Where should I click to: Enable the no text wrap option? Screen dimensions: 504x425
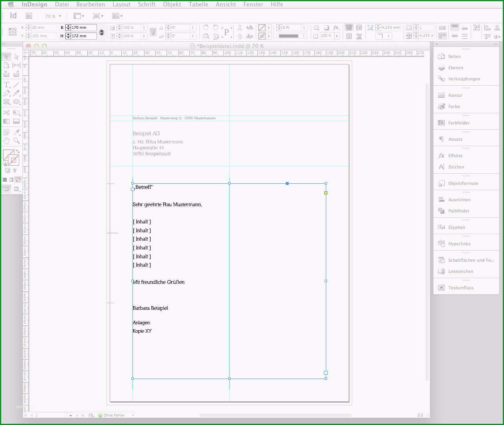click(349, 28)
